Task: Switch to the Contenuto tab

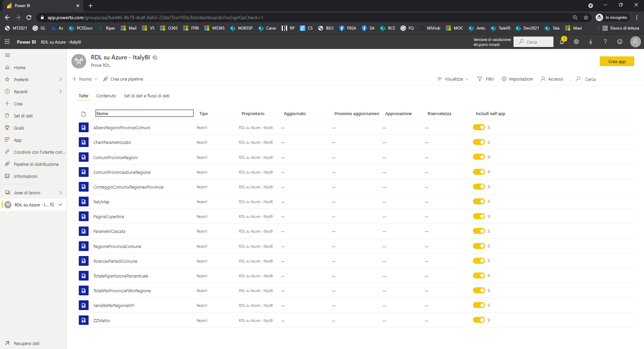Action: point(106,96)
